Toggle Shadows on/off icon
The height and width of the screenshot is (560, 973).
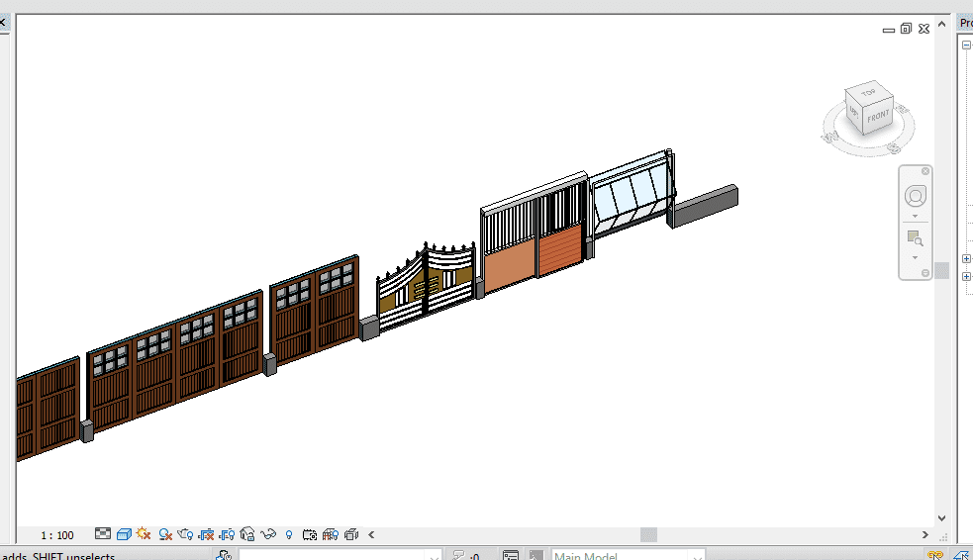click(x=165, y=535)
